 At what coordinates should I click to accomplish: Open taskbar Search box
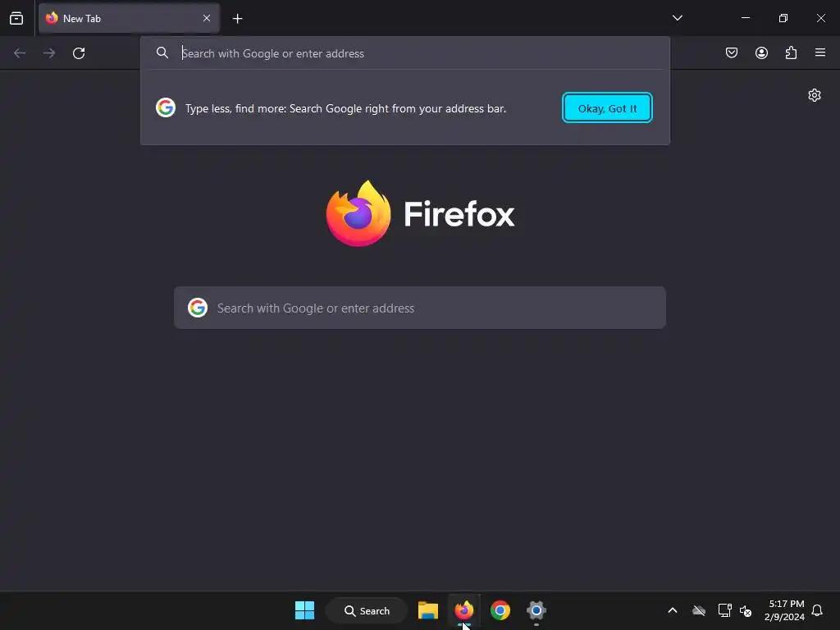367,610
